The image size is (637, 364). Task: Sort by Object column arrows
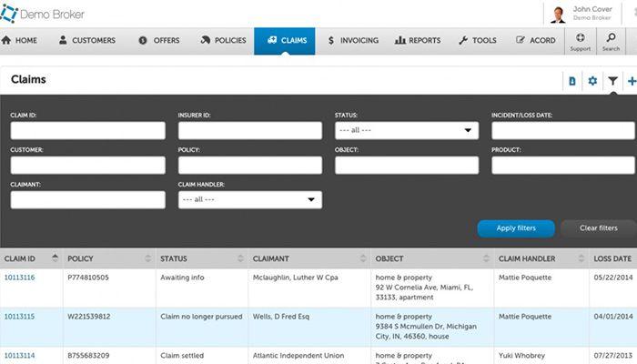click(486, 258)
